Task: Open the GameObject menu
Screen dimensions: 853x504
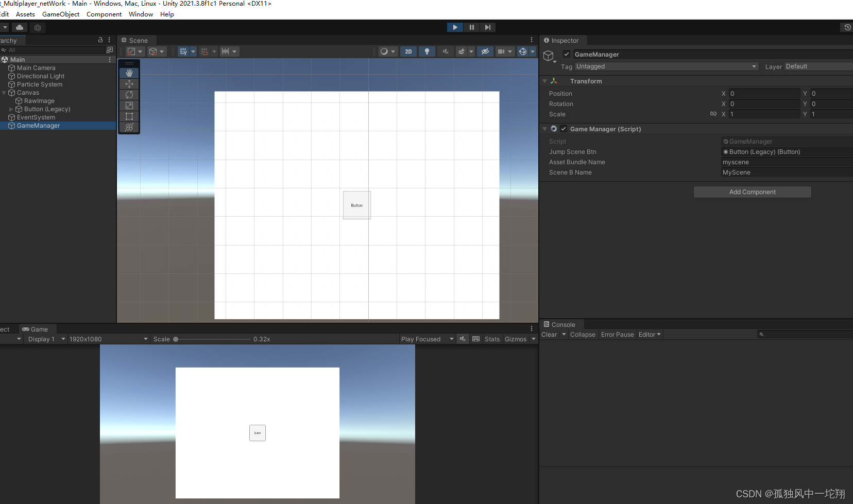Action: (x=61, y=14)
